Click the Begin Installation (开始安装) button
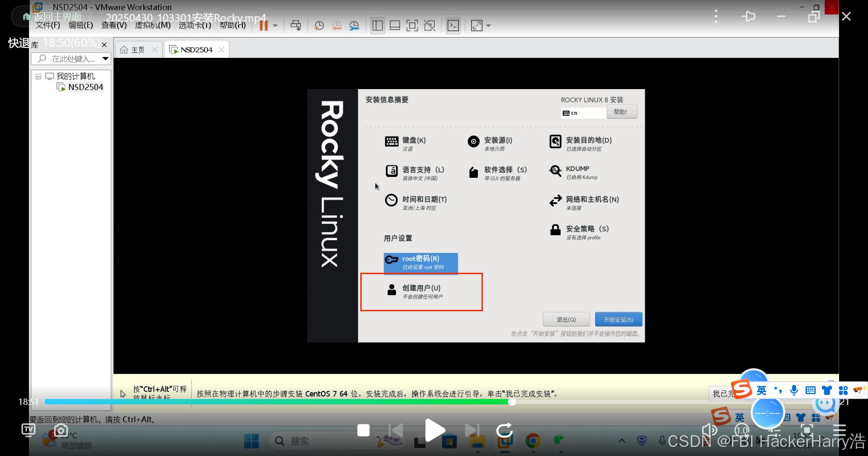868x456 pixels. 618,319
